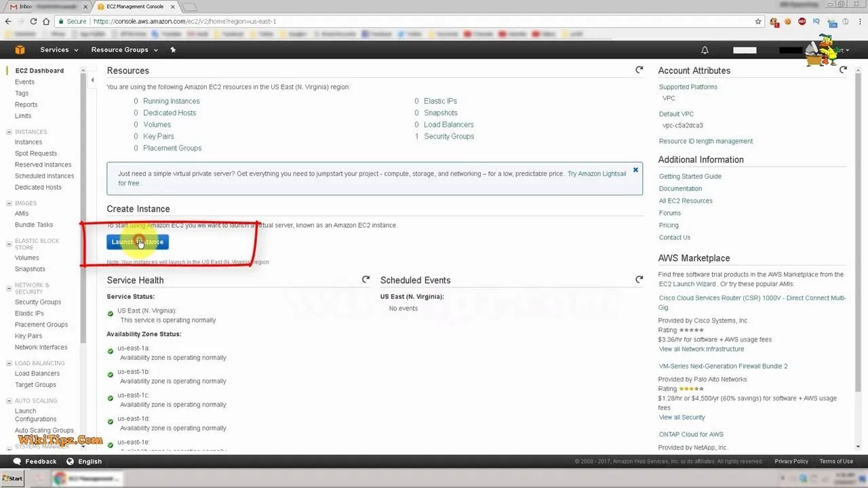Collapse the AUTO SCALING section

coord(9,401)
